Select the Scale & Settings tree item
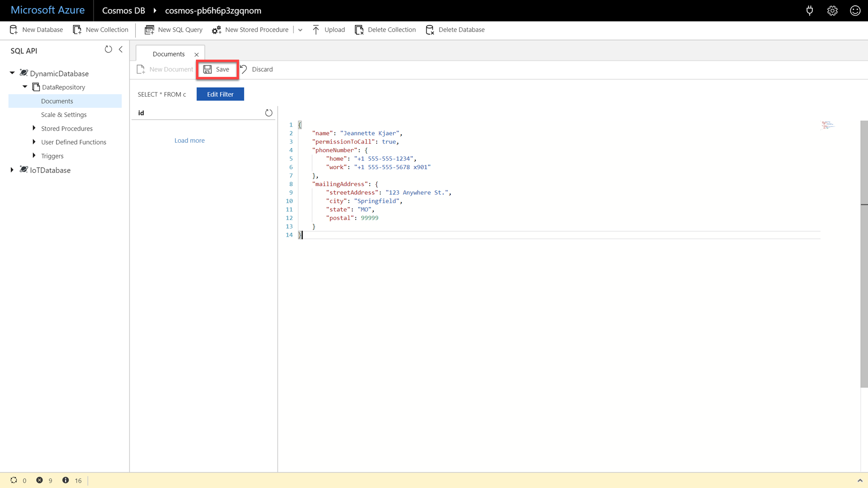 tap(64, 115)
